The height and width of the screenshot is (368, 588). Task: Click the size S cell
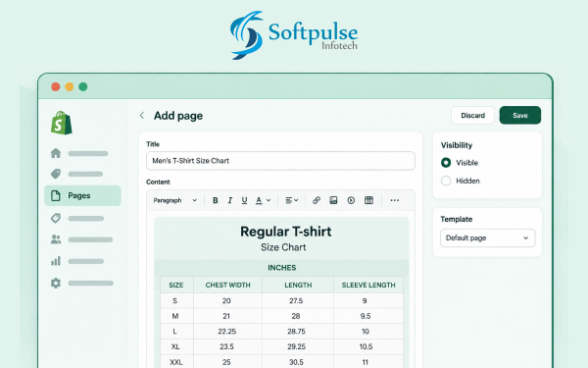click(x=175, y=301)
